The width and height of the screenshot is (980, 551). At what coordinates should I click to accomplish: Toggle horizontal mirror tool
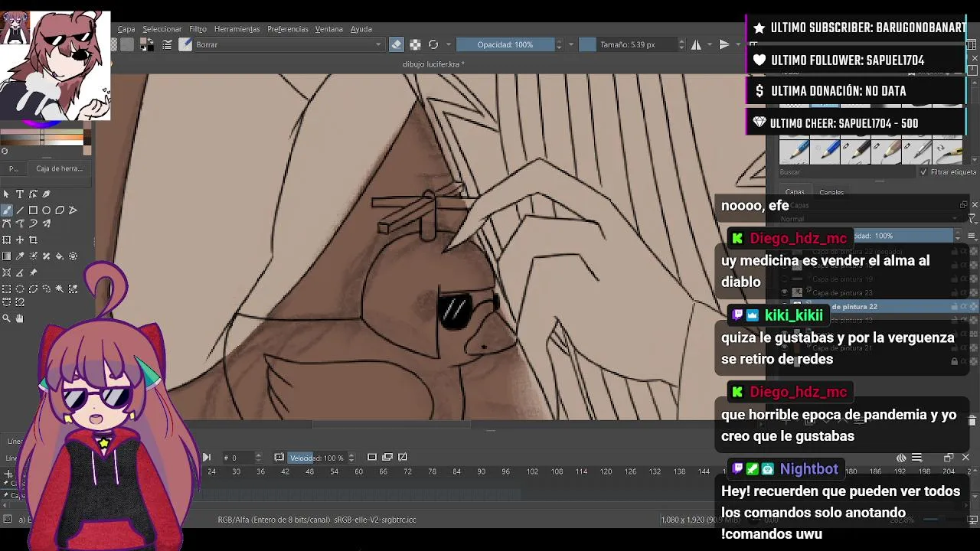pos(696,44)
